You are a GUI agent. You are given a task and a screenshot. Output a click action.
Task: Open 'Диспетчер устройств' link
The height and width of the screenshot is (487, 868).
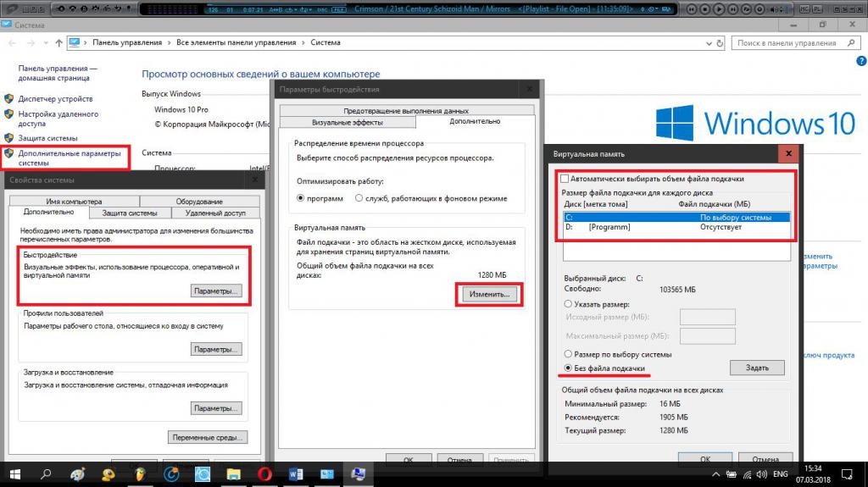[55, 99]
